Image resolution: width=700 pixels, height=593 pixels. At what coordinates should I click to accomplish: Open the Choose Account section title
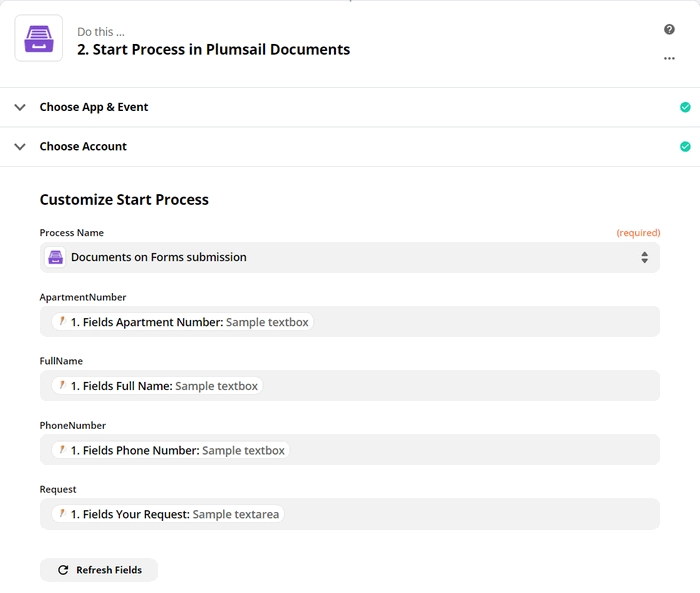point(83,146)
